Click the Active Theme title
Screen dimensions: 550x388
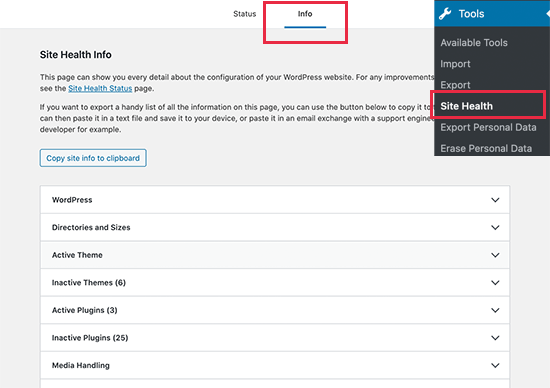pyautogui.click(x=77, y=255)
